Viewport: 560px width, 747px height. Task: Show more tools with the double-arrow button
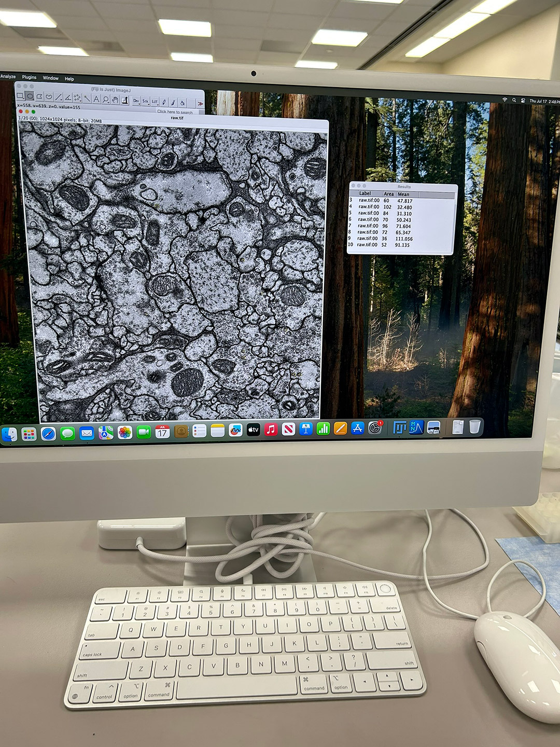[x=200, y=103]
